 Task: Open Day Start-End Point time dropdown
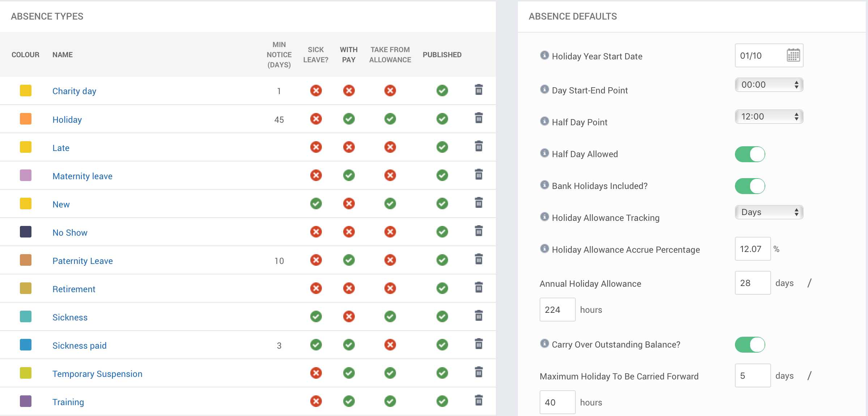click(x=769, y=85)
